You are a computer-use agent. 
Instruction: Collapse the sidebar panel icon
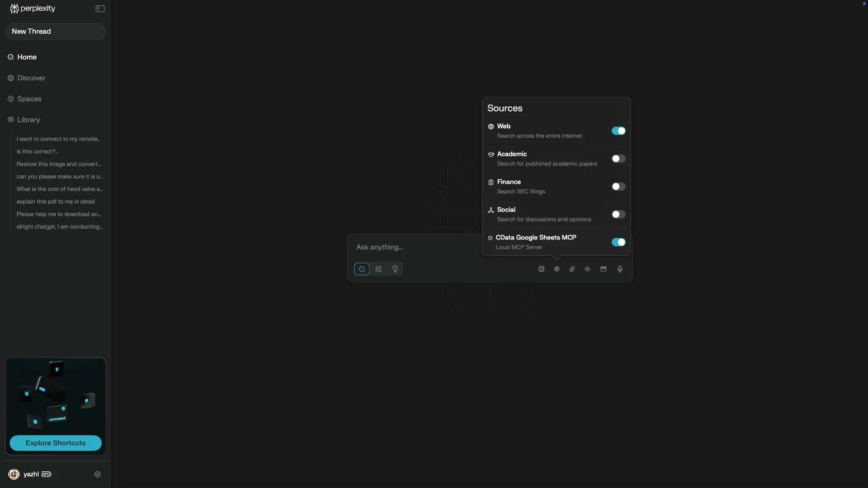[100, 9]
